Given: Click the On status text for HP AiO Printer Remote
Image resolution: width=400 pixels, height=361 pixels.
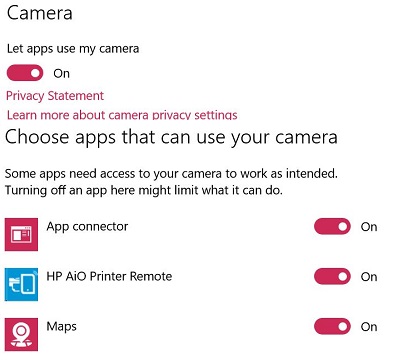Looking at the screenshot, I should pyautogui.click(x=369, y=277).
